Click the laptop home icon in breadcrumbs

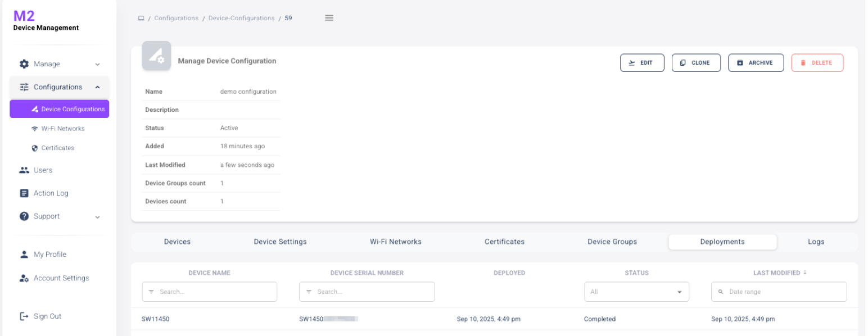click(141, 19)
